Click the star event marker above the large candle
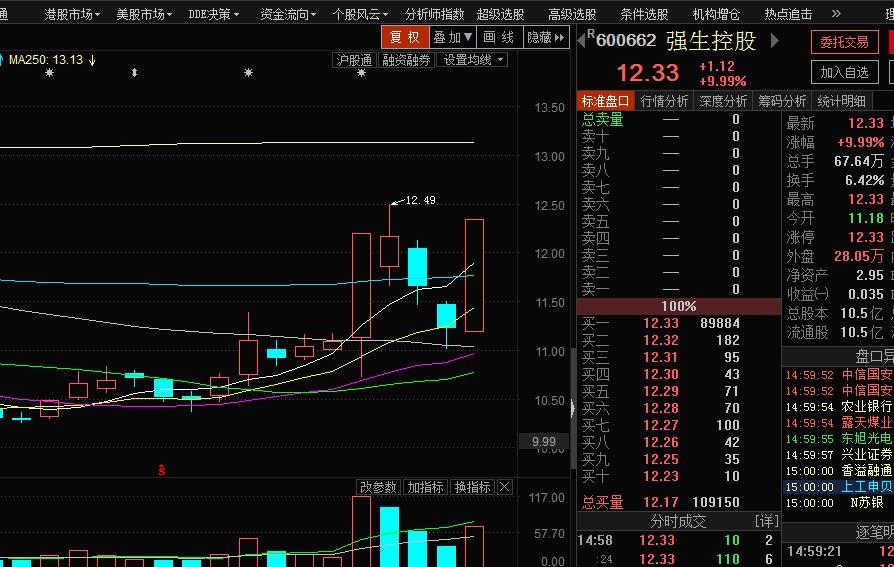The height and width of the screenshot is (567, 894). tap(361, 72)
